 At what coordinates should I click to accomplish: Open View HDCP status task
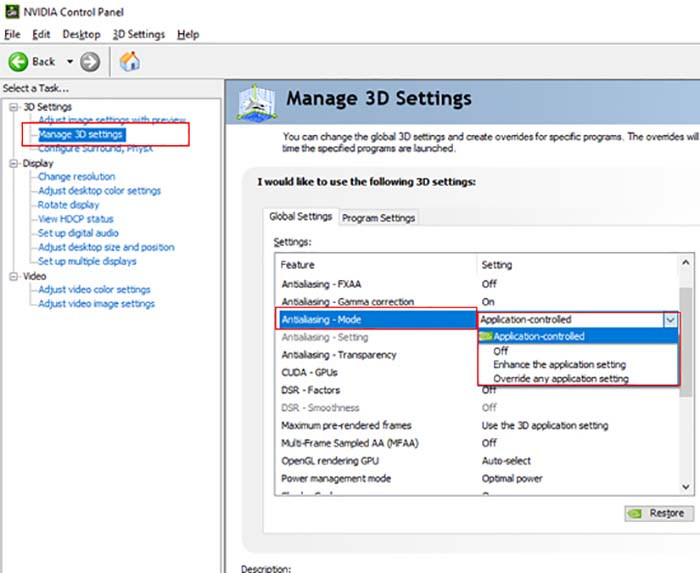(75, 219)
